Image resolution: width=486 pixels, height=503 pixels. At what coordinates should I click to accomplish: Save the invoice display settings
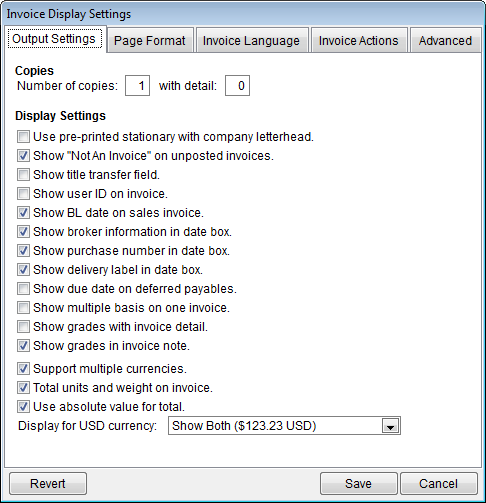point(359,483)
